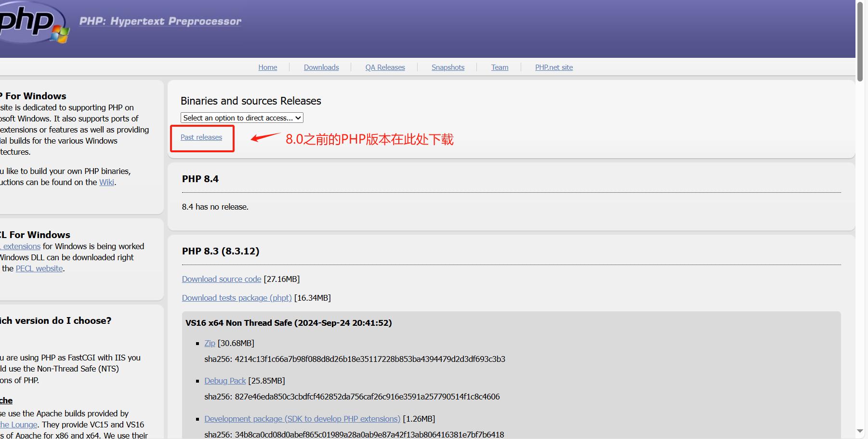Select the Zip sha256 hash starting 4214c13f
This screenshot has width=868, height=439.
(x=370, y=359)
